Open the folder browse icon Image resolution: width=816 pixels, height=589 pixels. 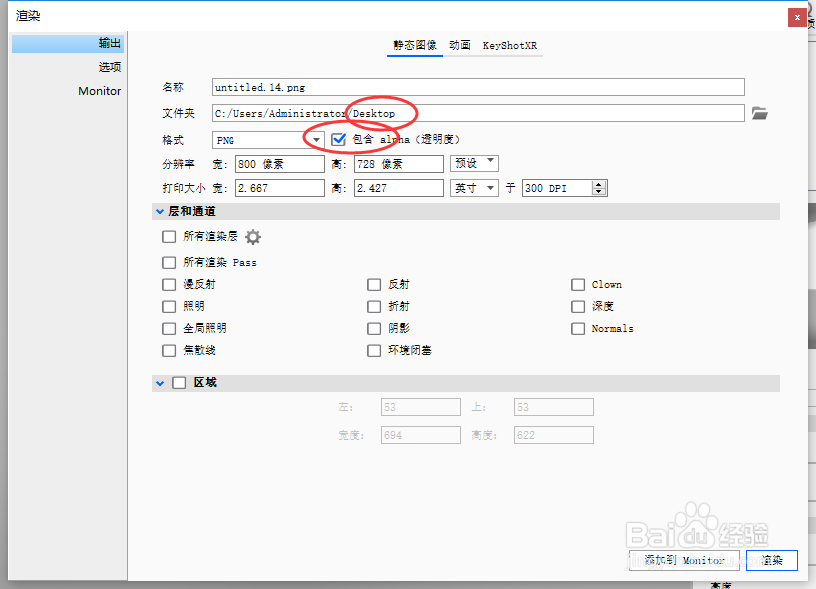click(761, 114)
